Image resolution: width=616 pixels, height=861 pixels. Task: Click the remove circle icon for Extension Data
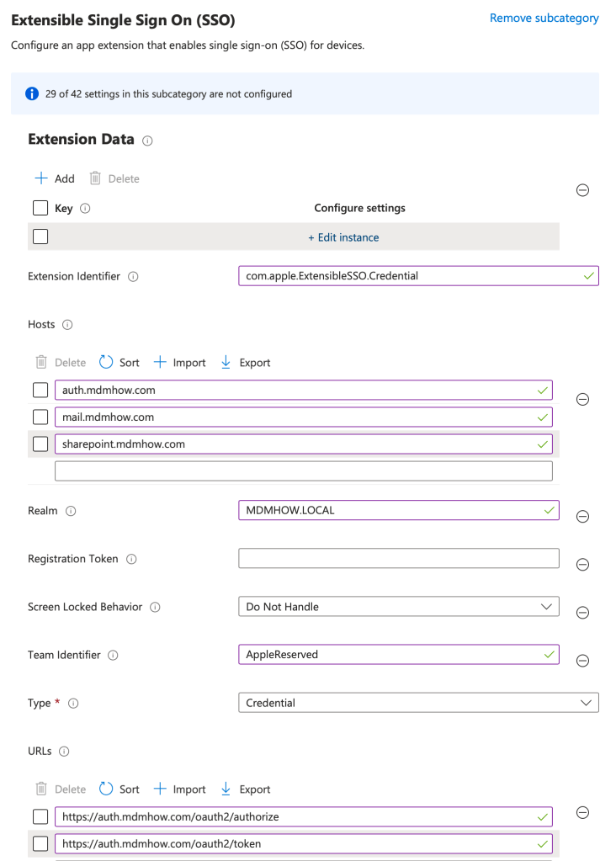pos(581,190)
